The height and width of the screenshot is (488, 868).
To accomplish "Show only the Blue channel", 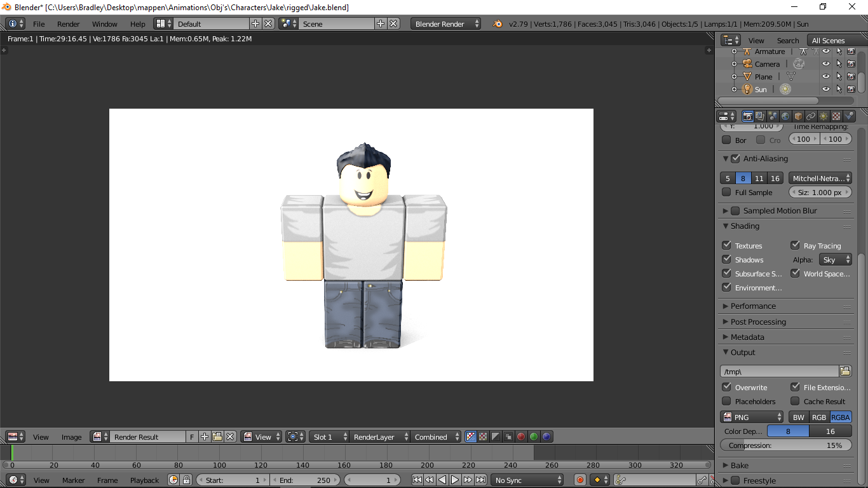I will (546, 437).
